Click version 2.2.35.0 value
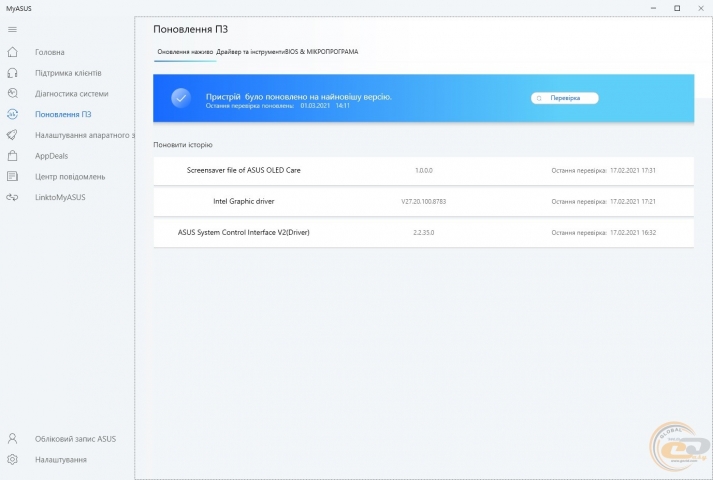713x480 pixels. (x=424, y=232)
